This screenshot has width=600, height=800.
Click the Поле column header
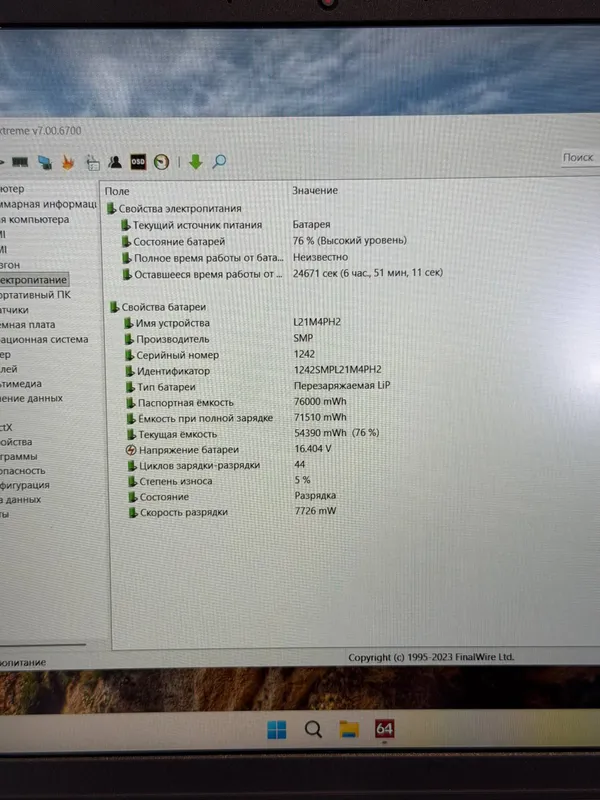[117, 191]
